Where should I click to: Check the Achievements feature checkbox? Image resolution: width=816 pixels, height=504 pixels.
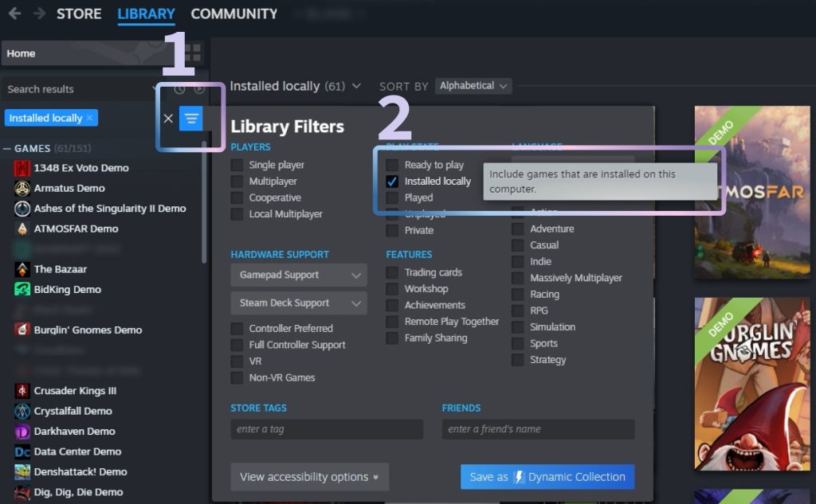pyautogui.click(x=392, y=305)
